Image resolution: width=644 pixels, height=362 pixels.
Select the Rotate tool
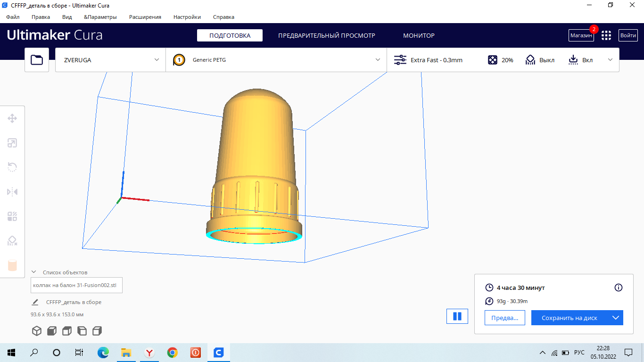(x=13, y=167)
